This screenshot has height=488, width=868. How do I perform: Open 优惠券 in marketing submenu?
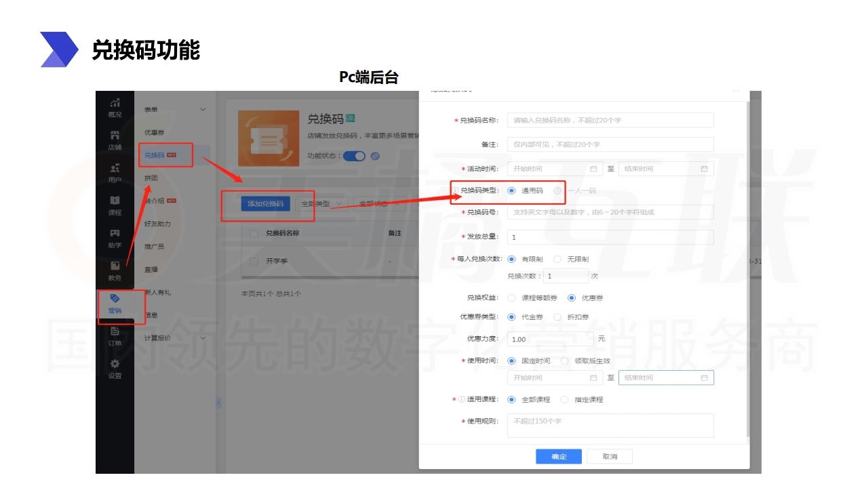pos(154,132)
